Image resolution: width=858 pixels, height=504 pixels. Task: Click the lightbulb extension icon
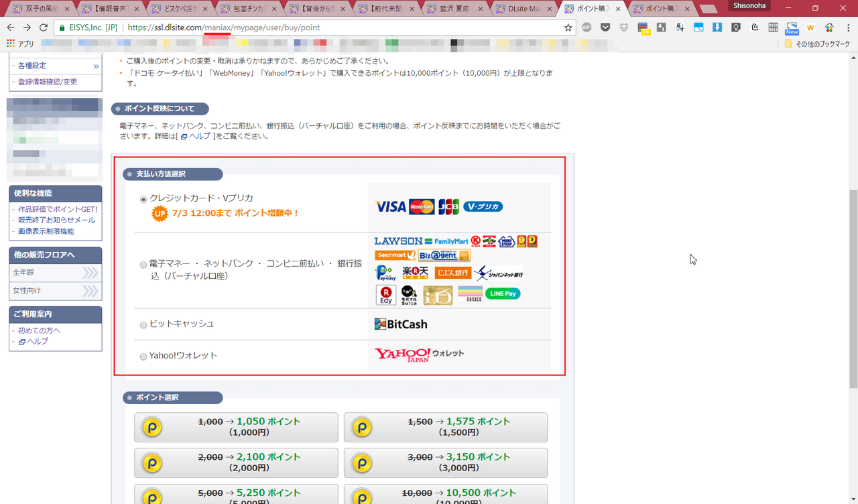click(x=736, y=27)
